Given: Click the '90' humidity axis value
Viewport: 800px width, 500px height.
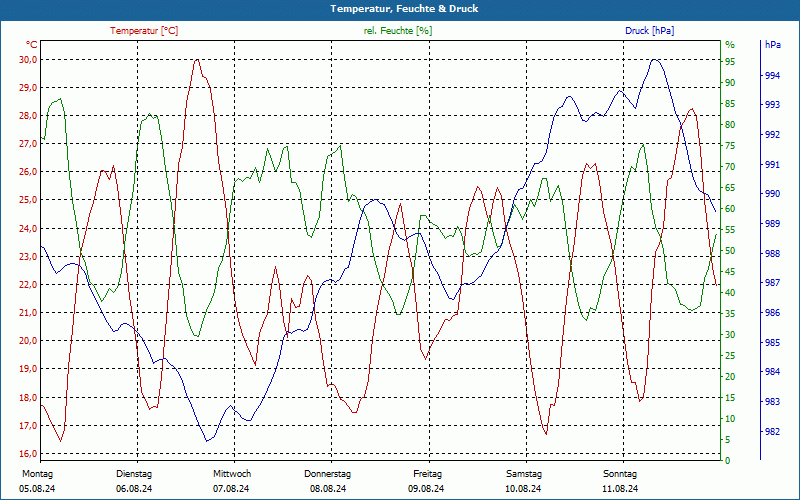Looking at the screenshot, I should click(x=730, y=83).
